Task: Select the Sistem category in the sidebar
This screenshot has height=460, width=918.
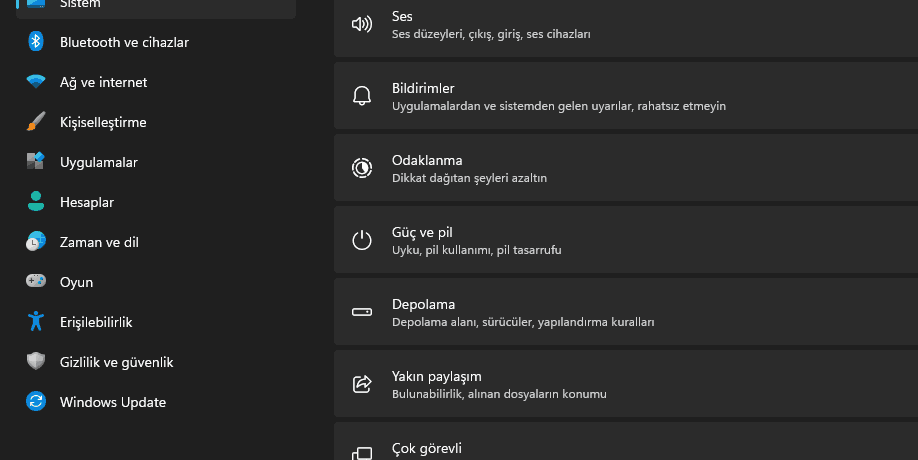Action: point(80,5)
